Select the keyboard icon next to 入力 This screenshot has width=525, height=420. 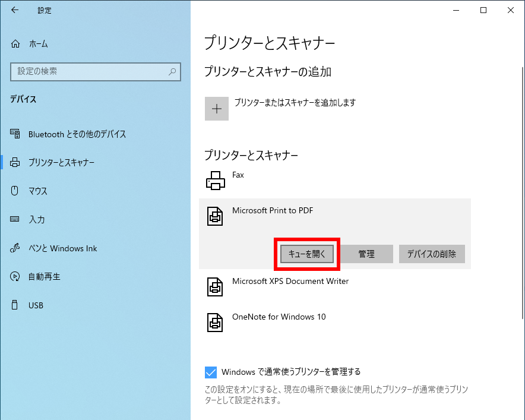point(15,219)
